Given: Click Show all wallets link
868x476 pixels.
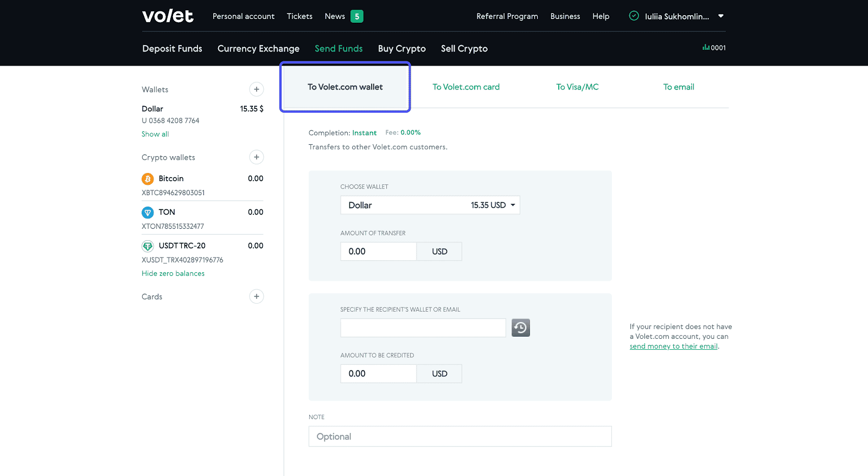Looking at the screenshot, I should [x=155, y=134].
